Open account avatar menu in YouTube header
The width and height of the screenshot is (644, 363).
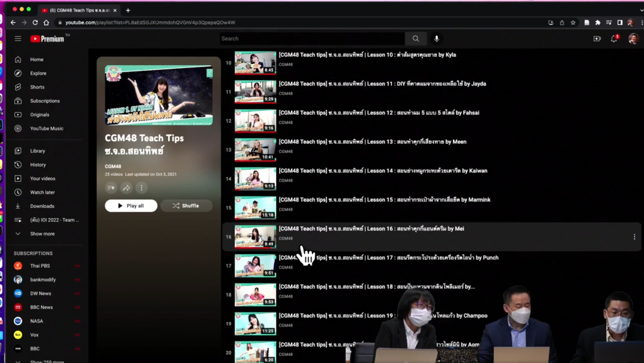click(x=633, y=39)
